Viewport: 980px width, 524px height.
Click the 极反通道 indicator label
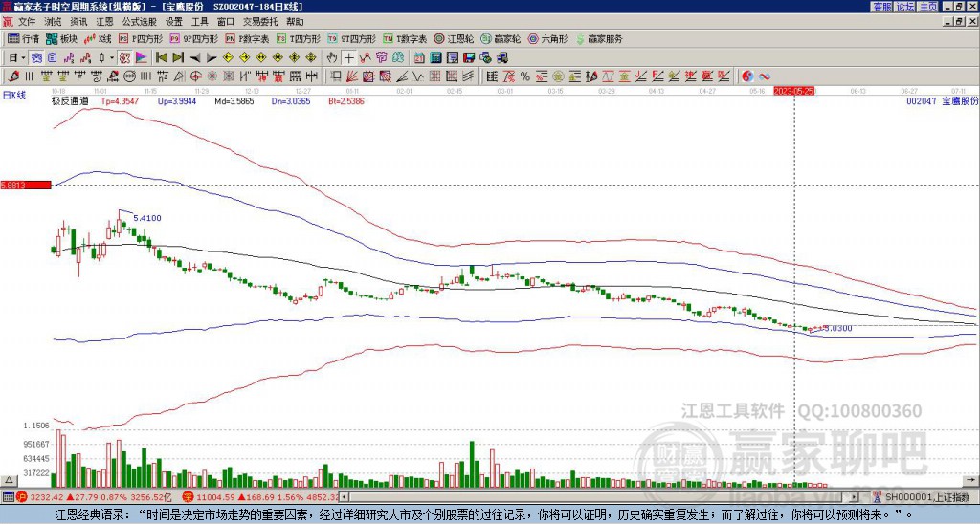pos(69,100)
